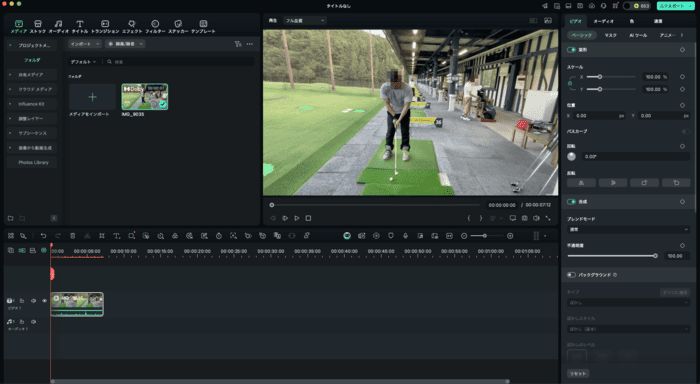The width and height of the screenshot is (700, 384).
Task: Switch to the マスク sub-tab
Action: (610, 35)
